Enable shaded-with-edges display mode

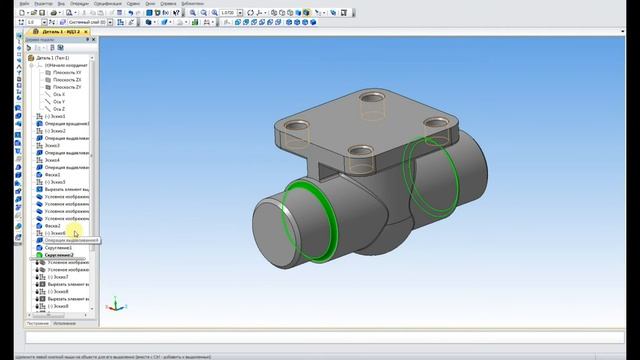click(x=307, y=13)
